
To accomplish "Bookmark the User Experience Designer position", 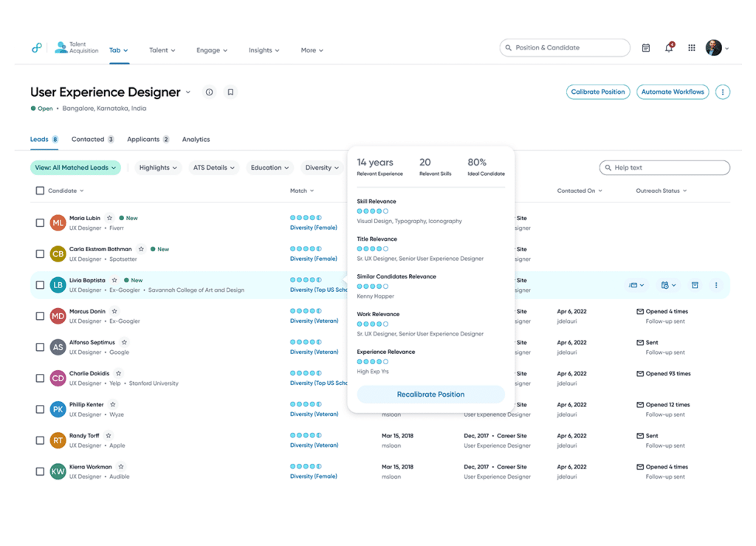I will click(x=230, y=92).
